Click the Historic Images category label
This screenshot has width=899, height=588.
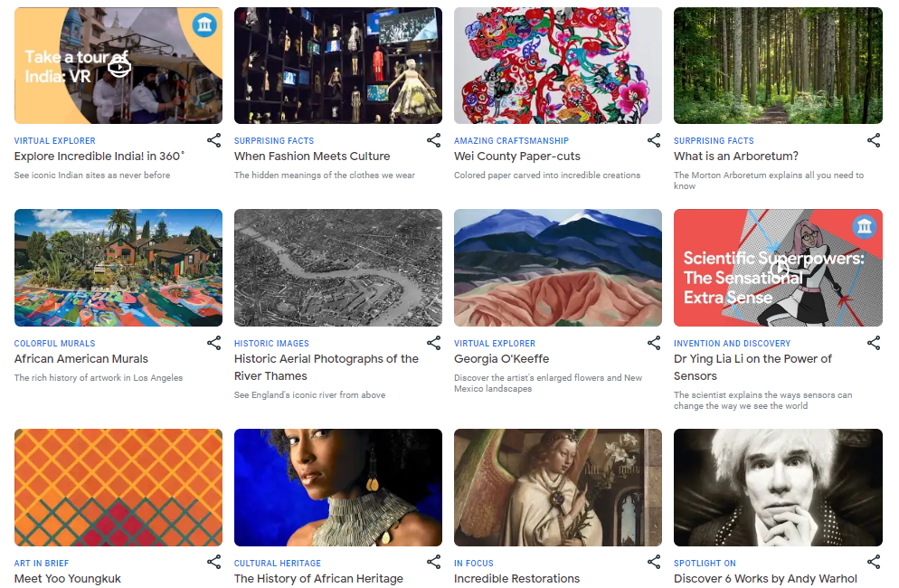coord(271,343)
